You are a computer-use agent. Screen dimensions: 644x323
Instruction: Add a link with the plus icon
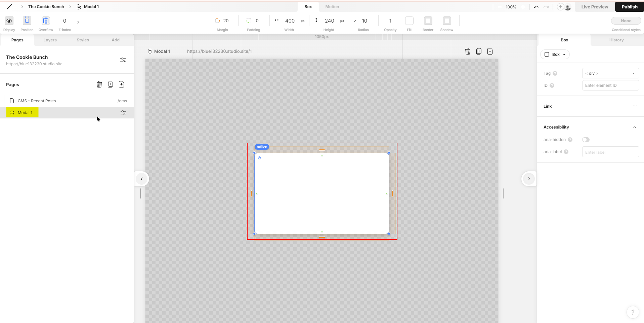[x=635, y=106]
